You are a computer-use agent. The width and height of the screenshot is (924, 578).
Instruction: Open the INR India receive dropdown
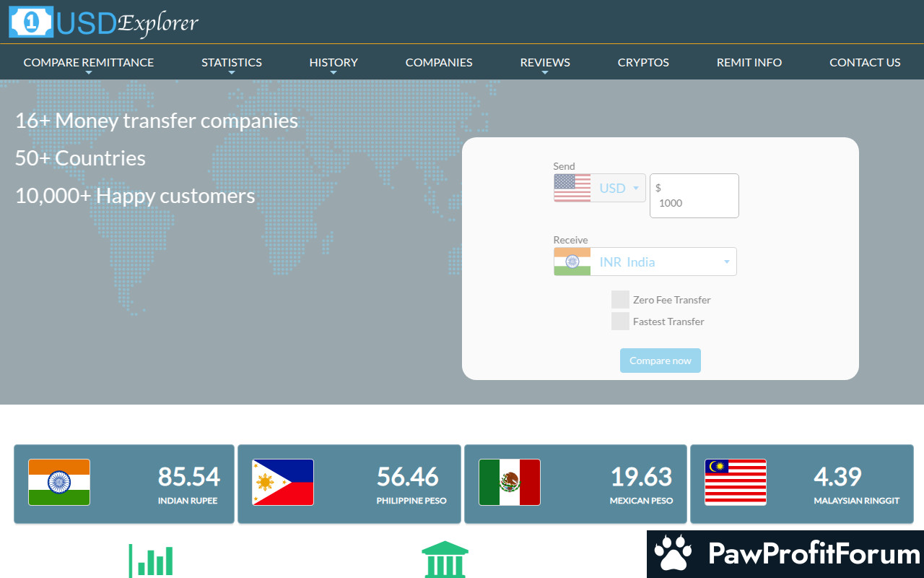(x=663, y=262)
